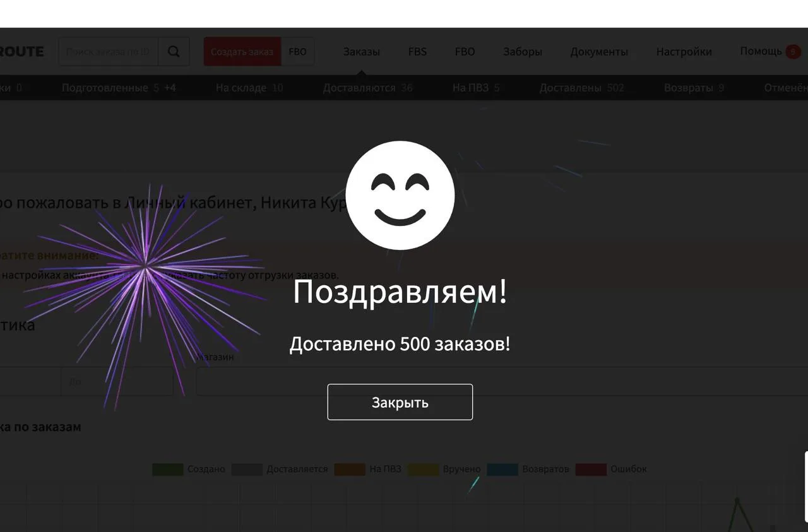Open the FBS menu item

(x=417, y=52)
